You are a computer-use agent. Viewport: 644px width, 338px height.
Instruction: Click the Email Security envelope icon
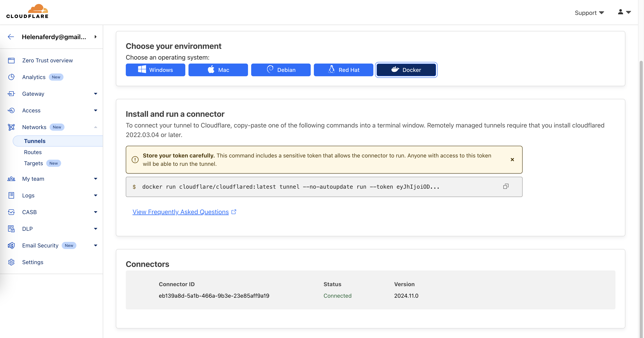tap(11, 245)
